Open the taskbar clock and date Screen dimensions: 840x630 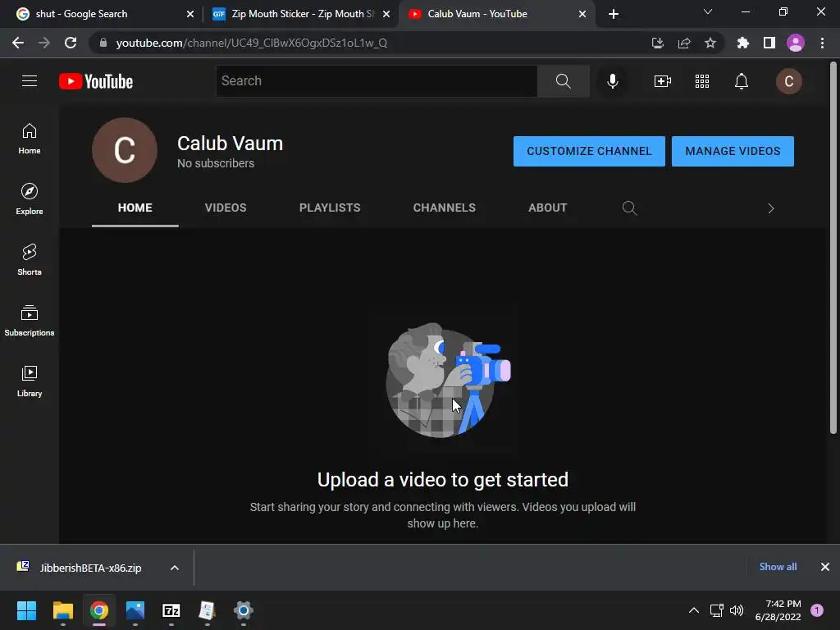pyautogui.click(x=778, y=610)
